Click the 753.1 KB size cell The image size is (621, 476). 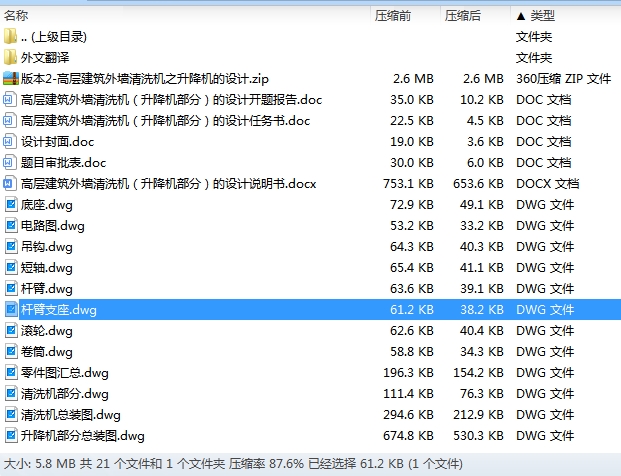click(408, 183)
